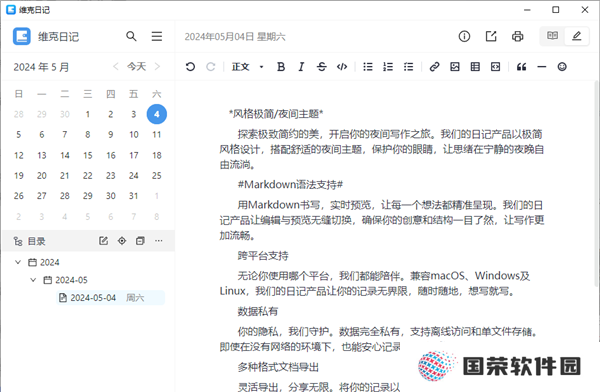The height and width of the screenshot is (392, 600).
Task: Click the 多种格式文档导出 heading
Action: pyautogui.click(x=278, y=367)
